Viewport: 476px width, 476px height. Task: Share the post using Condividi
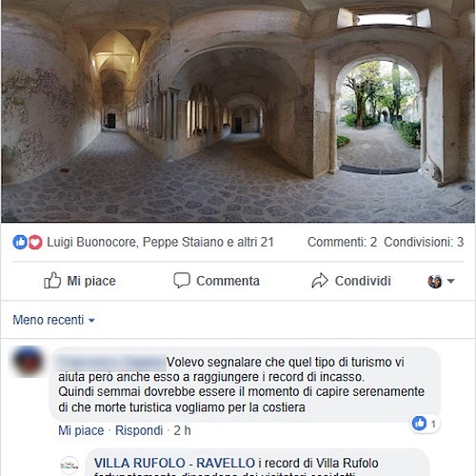351,281
